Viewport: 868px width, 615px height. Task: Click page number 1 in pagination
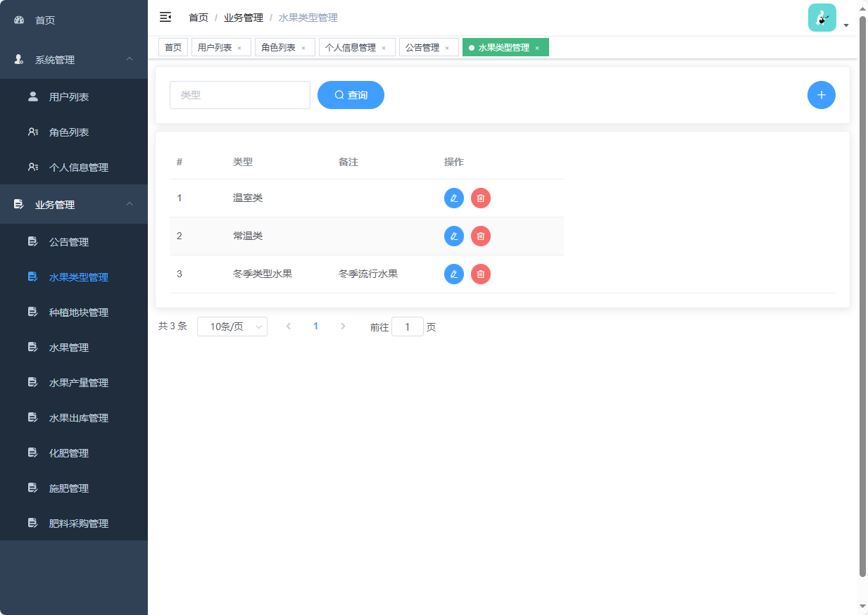click(315, 326)
